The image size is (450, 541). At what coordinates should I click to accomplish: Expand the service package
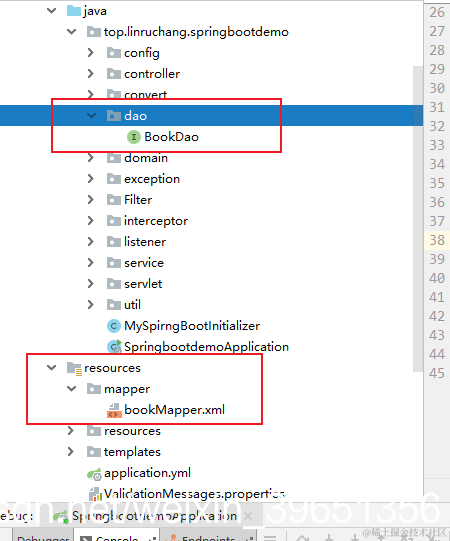click(91, 263)
